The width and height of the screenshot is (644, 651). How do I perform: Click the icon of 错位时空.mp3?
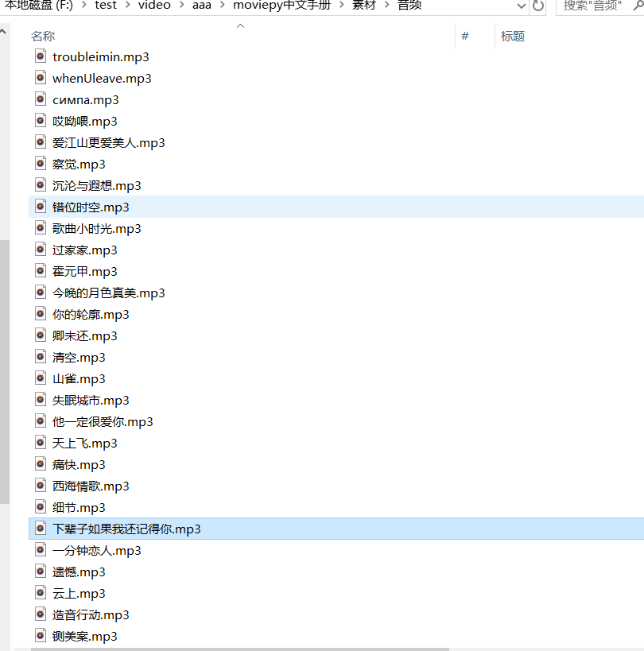coord(41,207)
